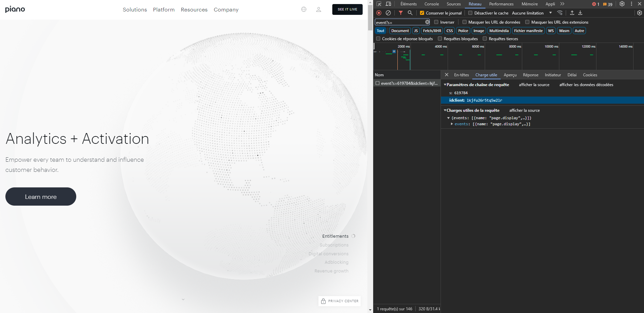644x313 pixels.
Task: Toggle device toolbar emulation icon
Action: click(x=389, y=4)
